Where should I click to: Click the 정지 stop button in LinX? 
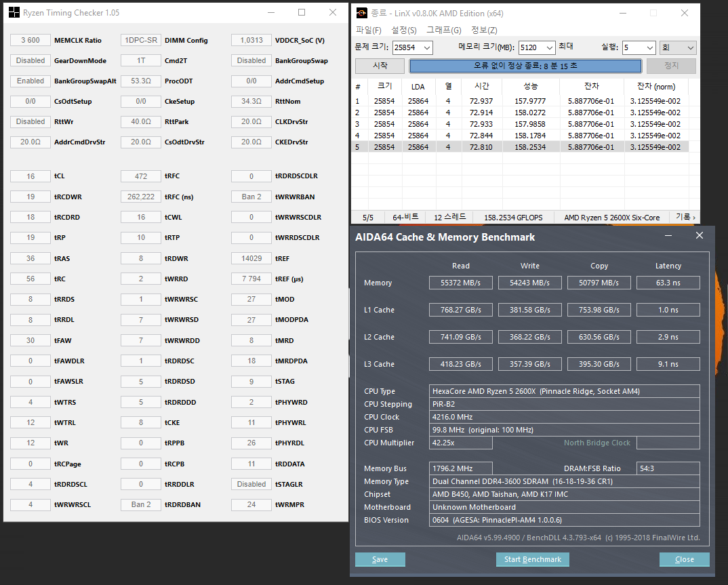pyautogui.click(x=671, y=66)
